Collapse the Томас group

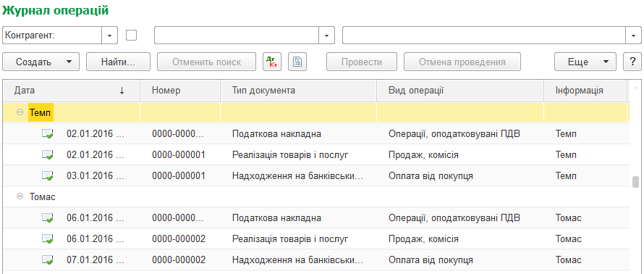click(20, 196)
